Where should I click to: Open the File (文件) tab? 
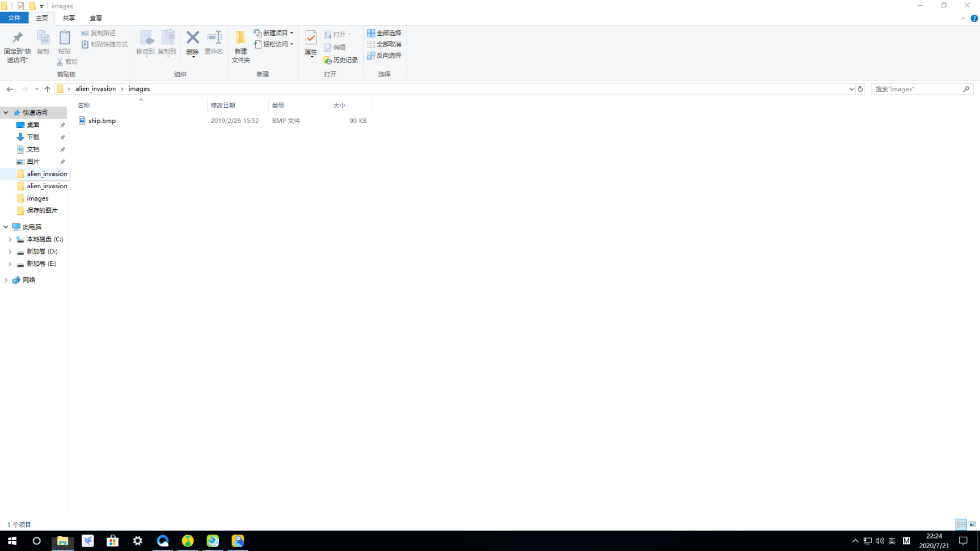pos(14,18)
